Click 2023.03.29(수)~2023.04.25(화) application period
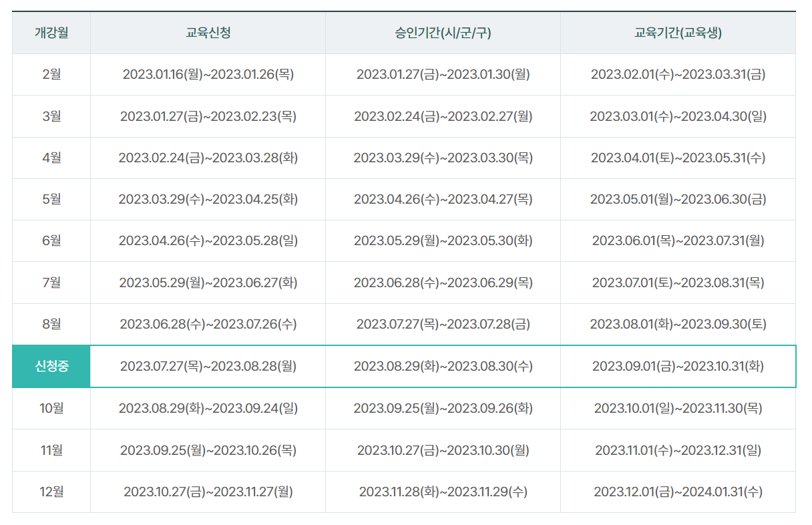This screenshot has height=525, width=812. (x=208, y=199)
